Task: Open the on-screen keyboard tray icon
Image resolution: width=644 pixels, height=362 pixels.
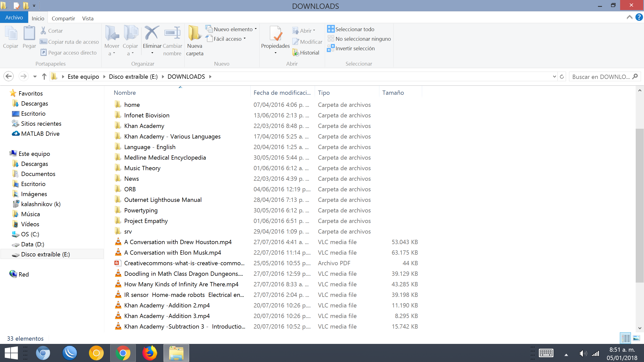Action: coord(546,353)
